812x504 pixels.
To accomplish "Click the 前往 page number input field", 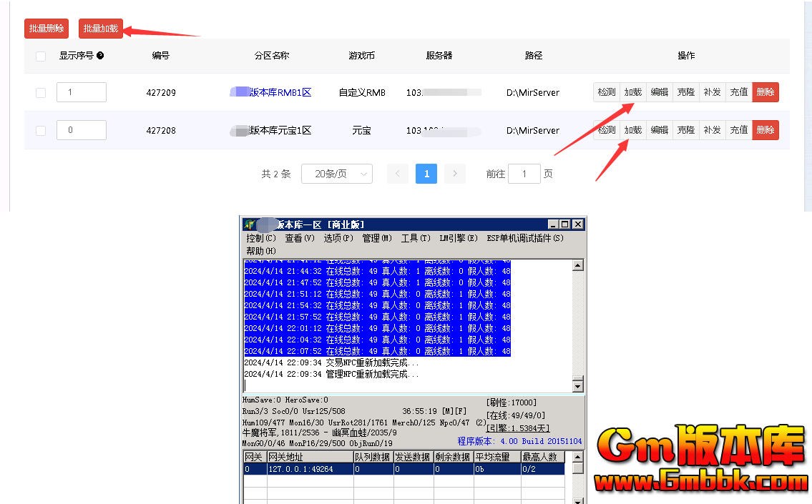I will pos(524,174).
